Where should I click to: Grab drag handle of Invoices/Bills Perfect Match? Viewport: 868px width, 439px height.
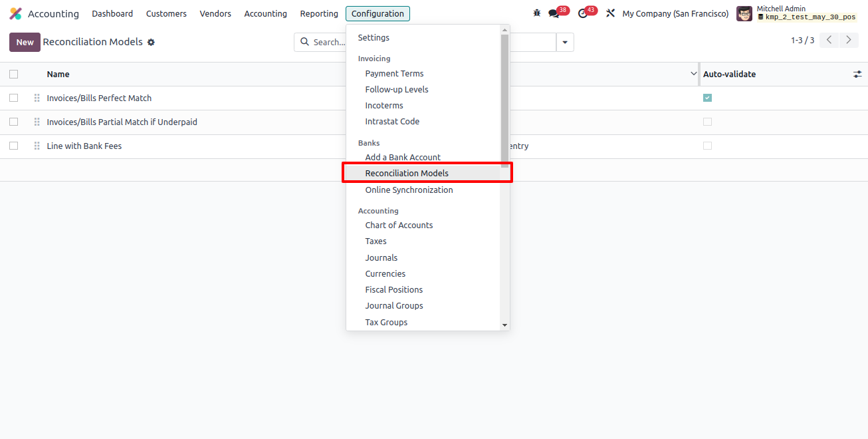tap(37, 98)
